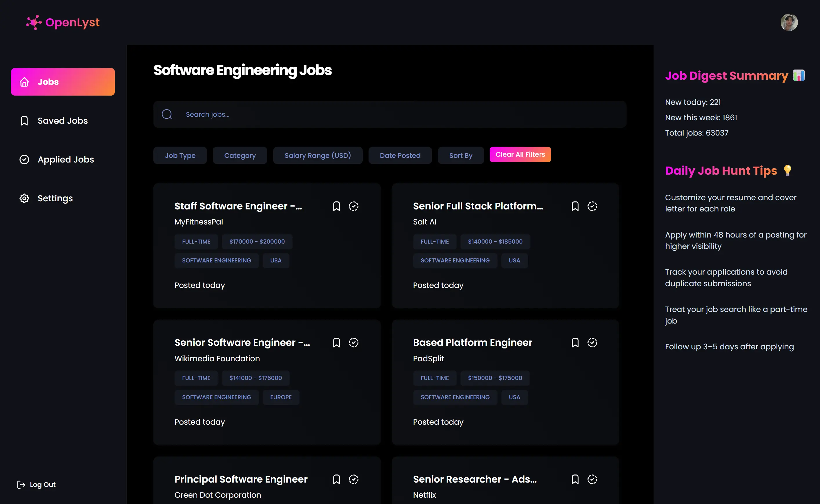Open the Salary Range filter
Screen dimensions: 820x504
[318, 155]
